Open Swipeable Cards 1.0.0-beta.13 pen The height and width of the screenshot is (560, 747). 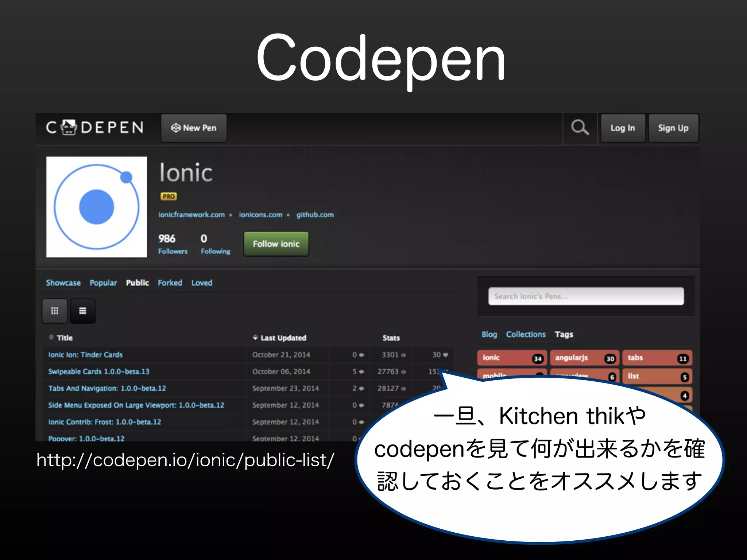(99, 372)
